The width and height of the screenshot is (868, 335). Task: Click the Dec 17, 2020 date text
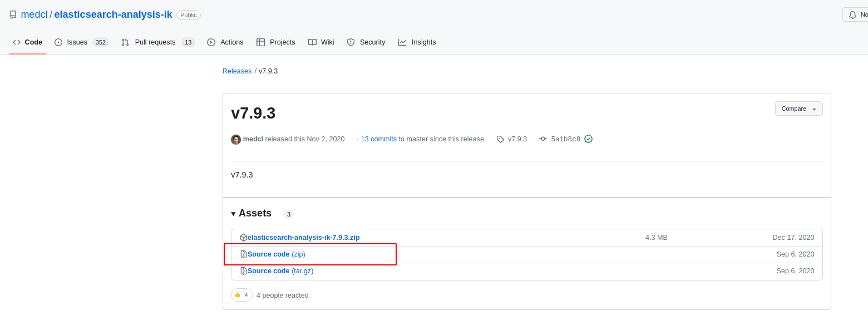793,238
